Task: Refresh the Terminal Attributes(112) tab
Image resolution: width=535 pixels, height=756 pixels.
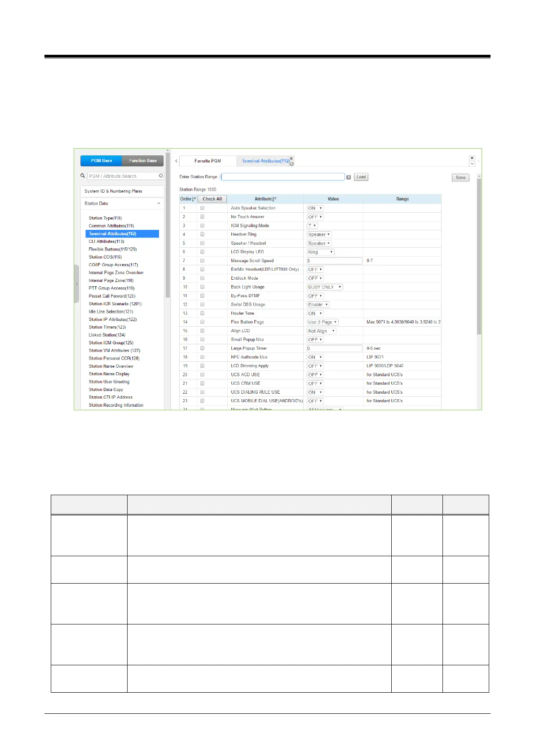Action: click(x=292, y=164)
